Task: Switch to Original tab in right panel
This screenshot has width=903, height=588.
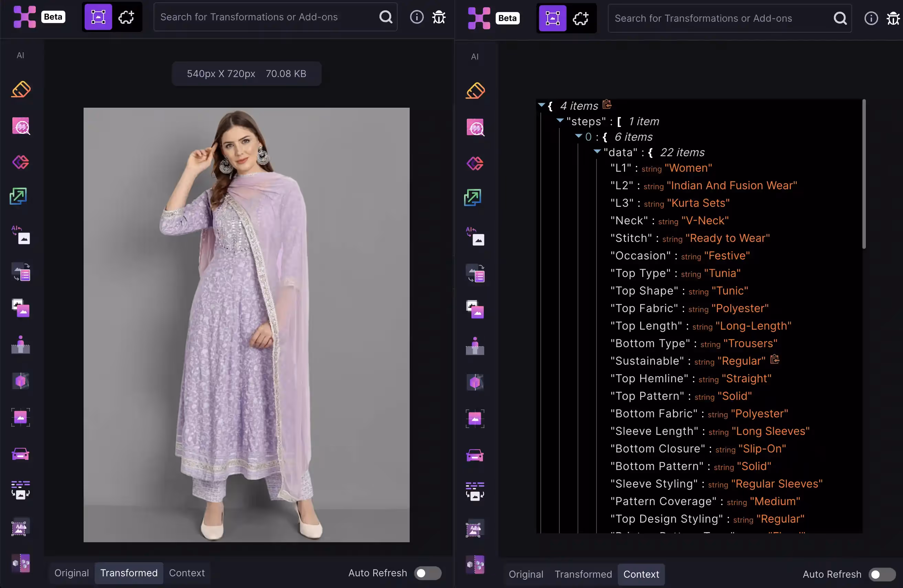Action: [x=526, y=574]
